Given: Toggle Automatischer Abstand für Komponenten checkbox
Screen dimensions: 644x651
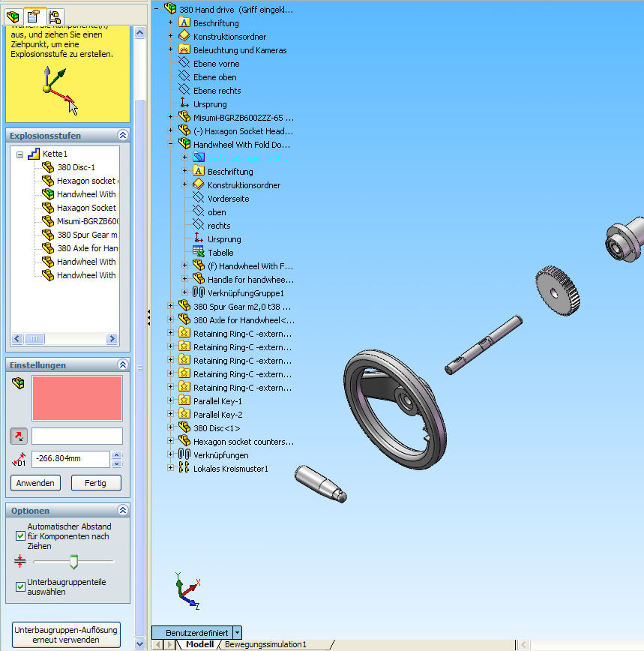Looking at the screenshot, I should pyautogui.click(x=20, y=536).
